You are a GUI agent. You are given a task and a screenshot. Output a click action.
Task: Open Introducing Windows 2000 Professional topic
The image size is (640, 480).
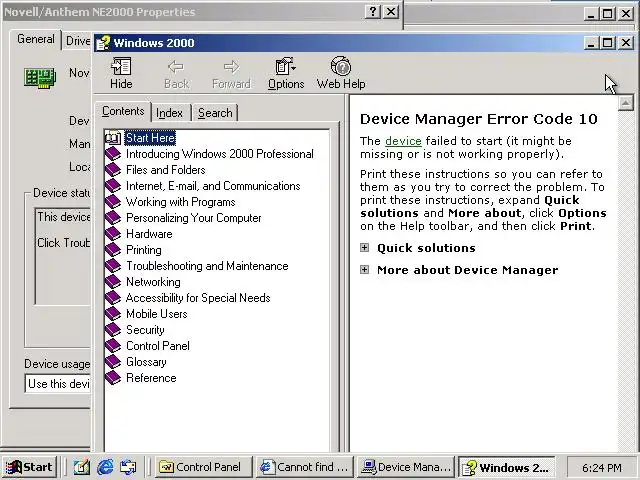tap(220, 154)
